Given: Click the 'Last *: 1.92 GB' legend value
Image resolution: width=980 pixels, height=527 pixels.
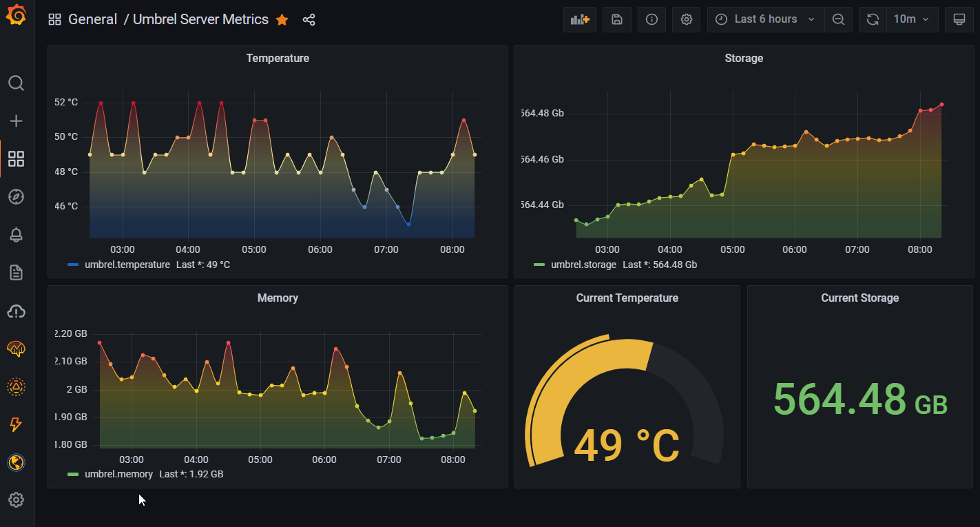Looking at the screenshot, I should click(x=191, y=474).
